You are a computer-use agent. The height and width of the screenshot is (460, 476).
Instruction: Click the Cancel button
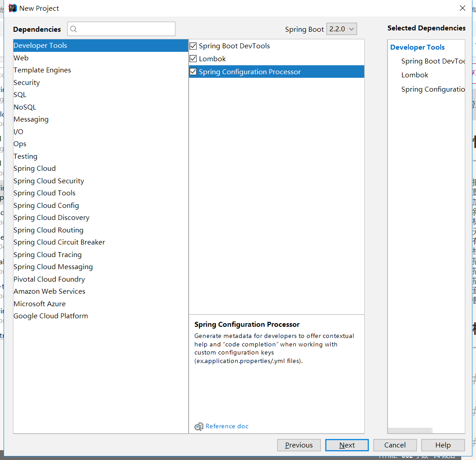tap(395, 445)
